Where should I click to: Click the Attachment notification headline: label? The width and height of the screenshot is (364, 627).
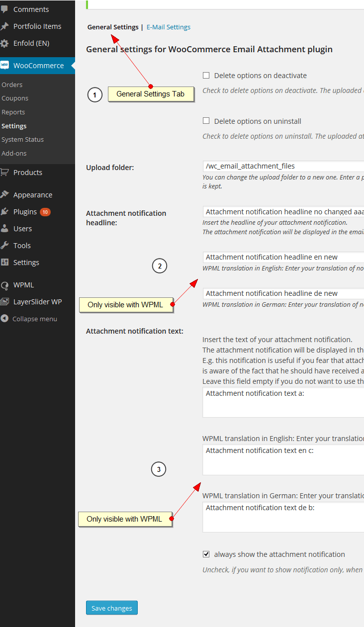pyautogui.click(x=126, y=218)
